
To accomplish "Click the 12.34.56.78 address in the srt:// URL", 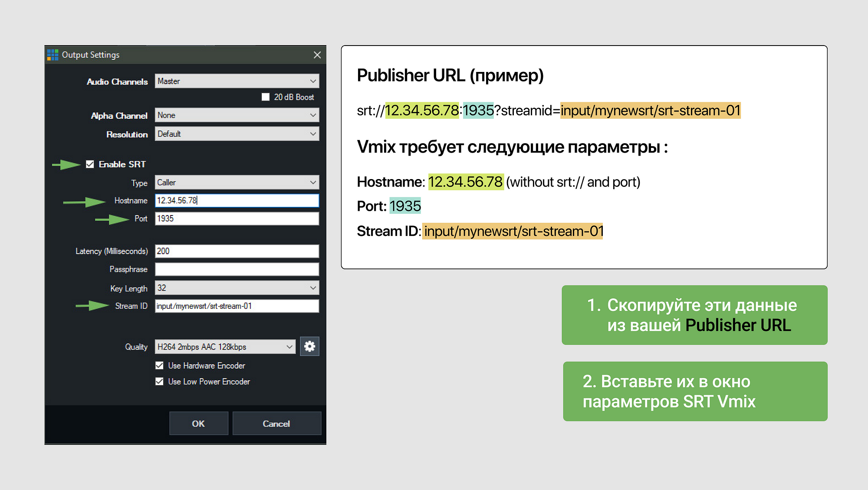I will (422, 111).
